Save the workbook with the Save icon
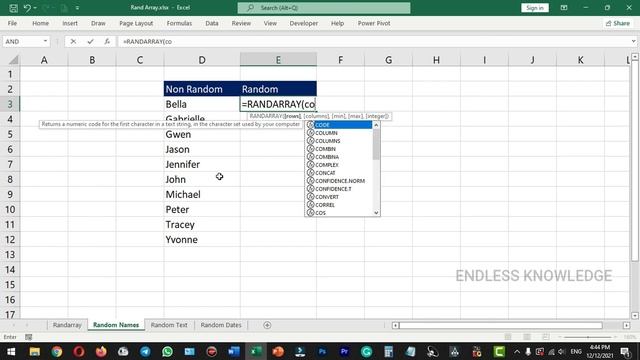Screen dimensions: 640x360 (x=13, y=8)
